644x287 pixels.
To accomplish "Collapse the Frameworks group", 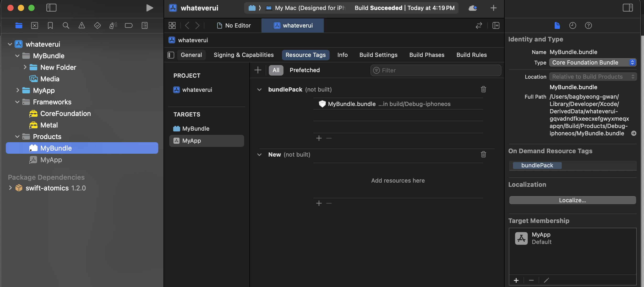I will point(17,102).
